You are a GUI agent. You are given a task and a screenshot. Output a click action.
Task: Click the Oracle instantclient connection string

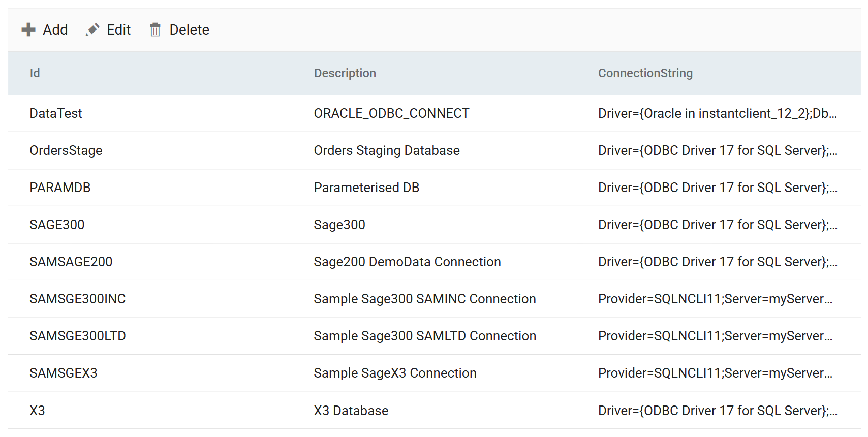click(x=718, y=113)
